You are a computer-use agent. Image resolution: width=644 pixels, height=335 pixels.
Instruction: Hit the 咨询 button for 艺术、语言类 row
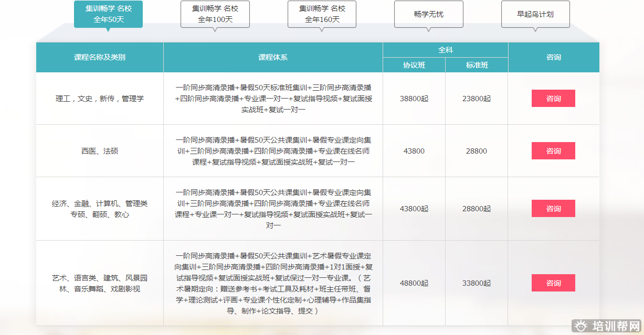coord(553,283)
